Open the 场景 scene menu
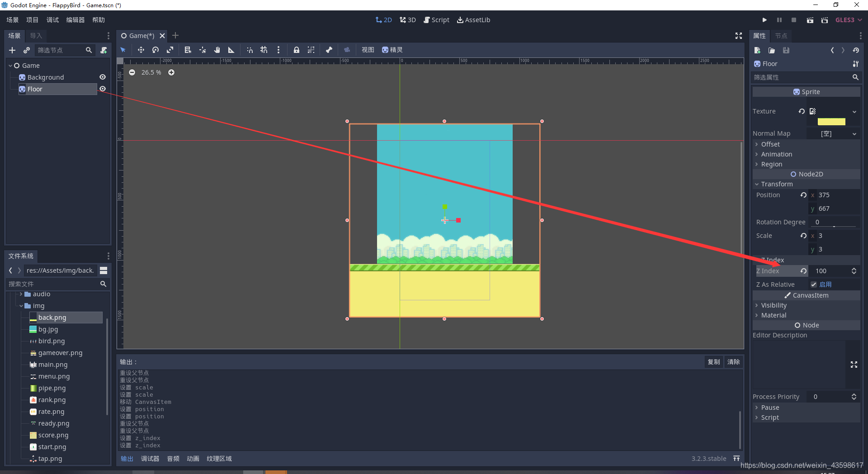The width and height of the screenshot is (868, 474). click(13, 20)
